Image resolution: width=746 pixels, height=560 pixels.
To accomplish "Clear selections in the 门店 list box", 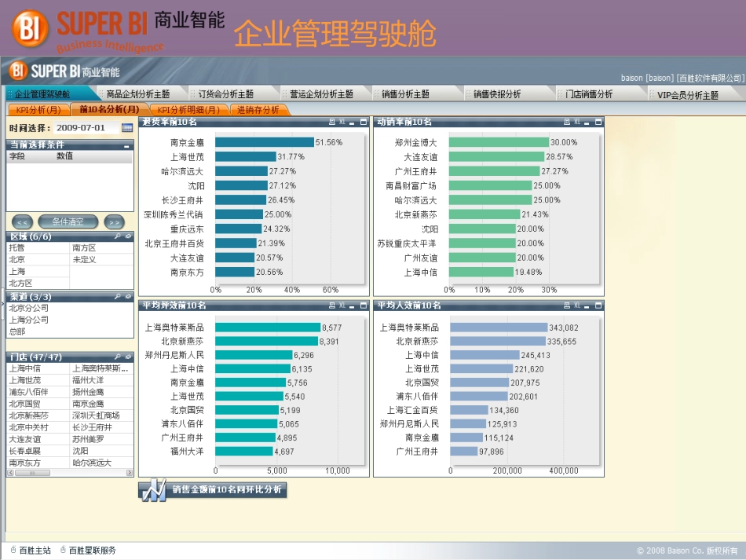I will coord(128,357).
